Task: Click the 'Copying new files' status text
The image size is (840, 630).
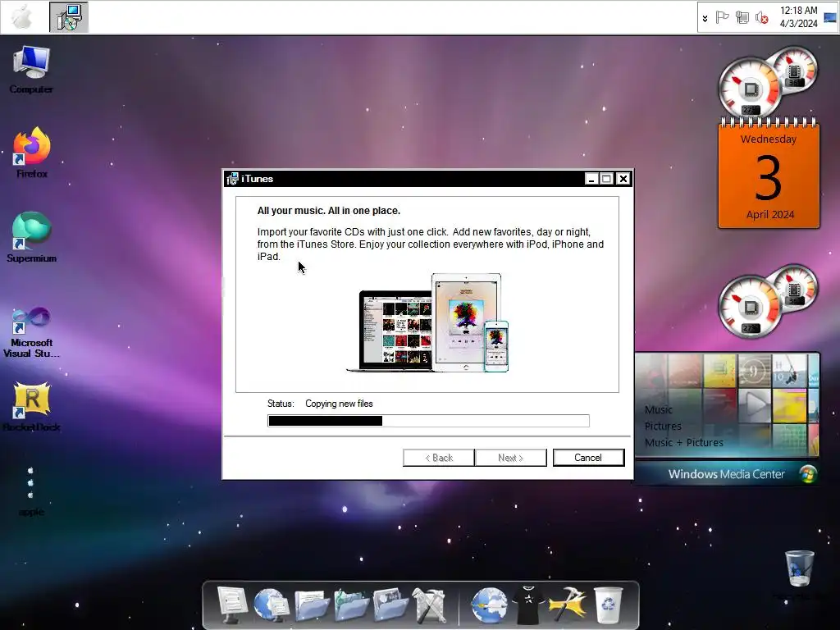Action: [339, 404]
